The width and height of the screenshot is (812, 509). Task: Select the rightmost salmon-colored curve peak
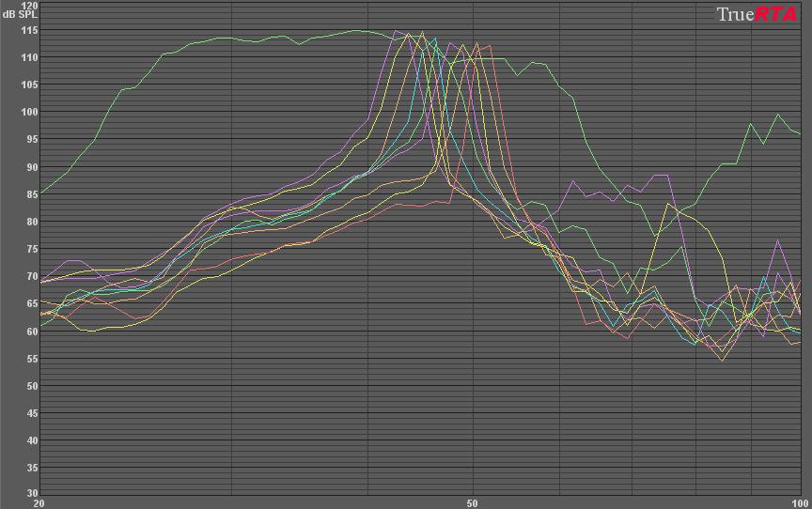(x=489, y=45)
